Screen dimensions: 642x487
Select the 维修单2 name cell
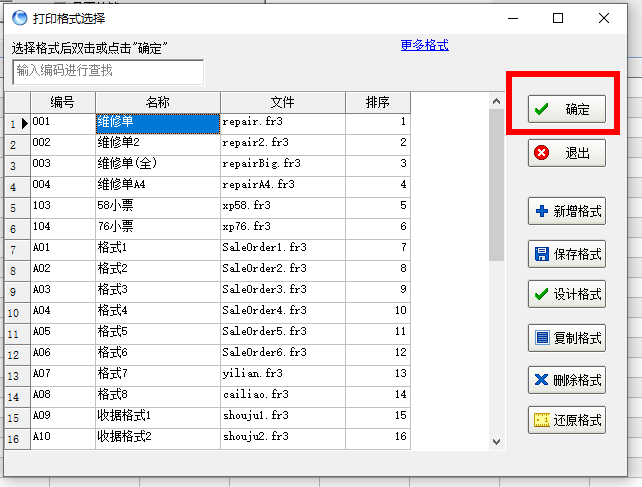click(x=158, y=145)
